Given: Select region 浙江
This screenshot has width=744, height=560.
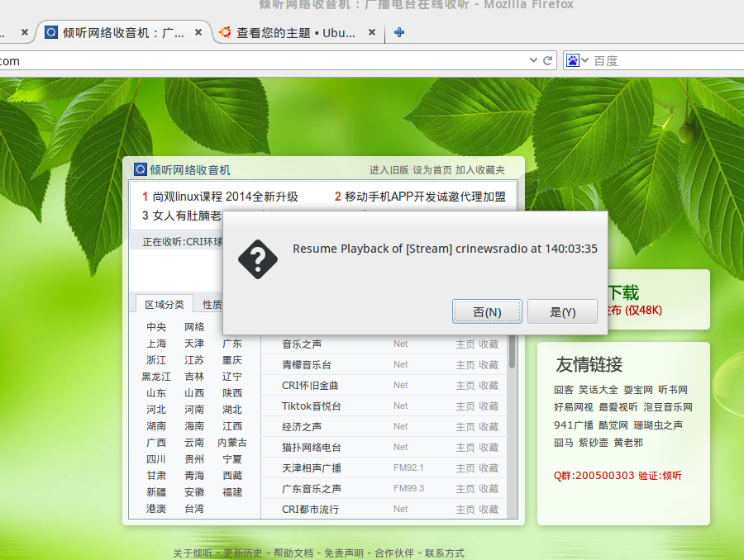Looking at the screenshot, I should [x=156, y=360].
